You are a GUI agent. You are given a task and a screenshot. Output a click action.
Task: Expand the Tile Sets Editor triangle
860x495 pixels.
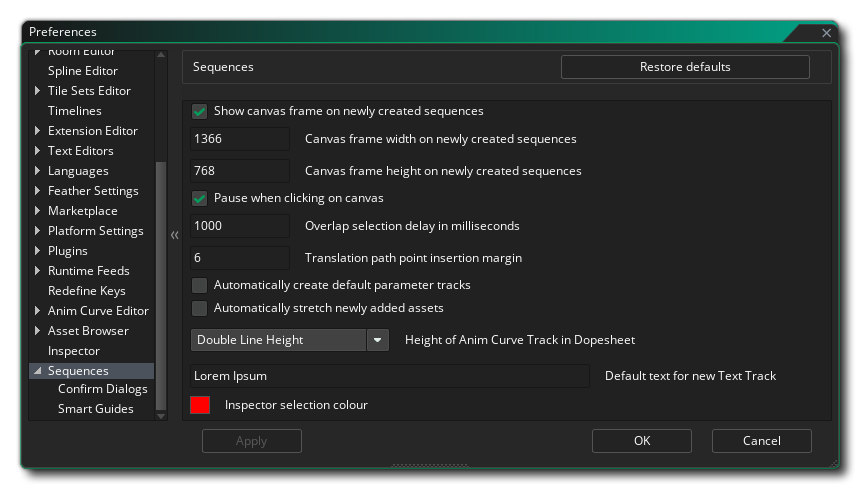click(37, 90)
